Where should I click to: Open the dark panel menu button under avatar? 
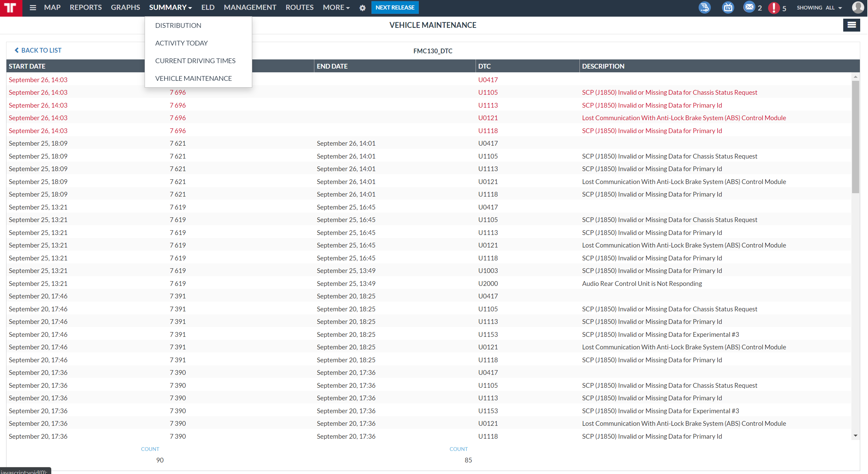click(852, 25)
